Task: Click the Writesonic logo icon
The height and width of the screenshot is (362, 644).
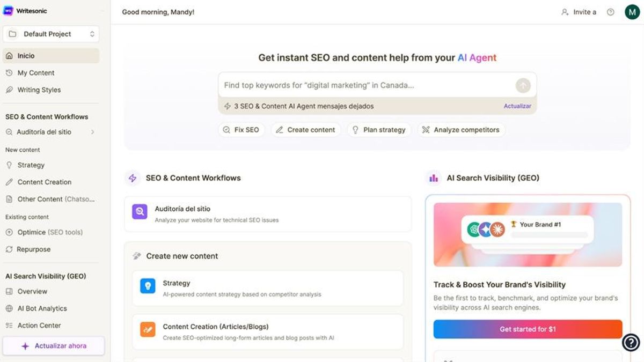Action: 8,11
